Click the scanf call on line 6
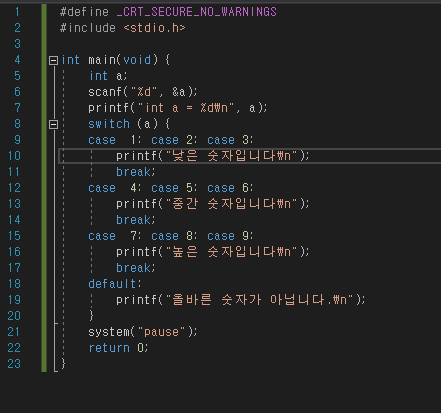 click(143, 92)
